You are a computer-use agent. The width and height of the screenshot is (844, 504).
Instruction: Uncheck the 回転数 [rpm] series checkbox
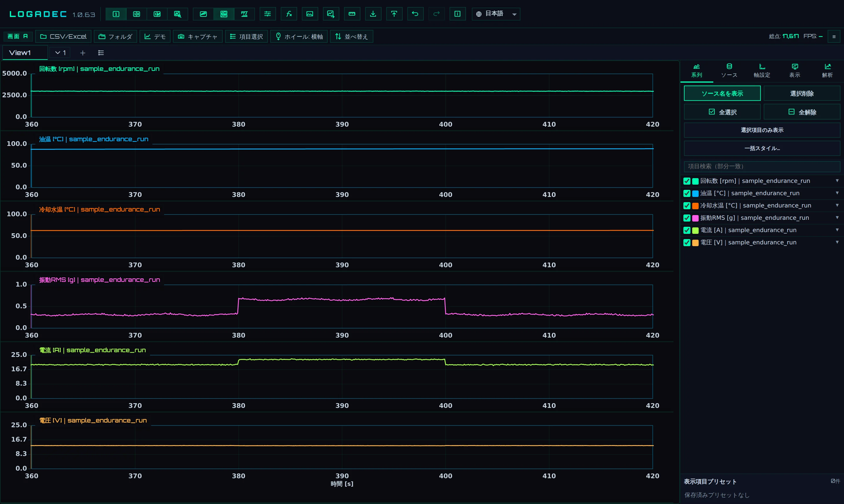point(687,181)
